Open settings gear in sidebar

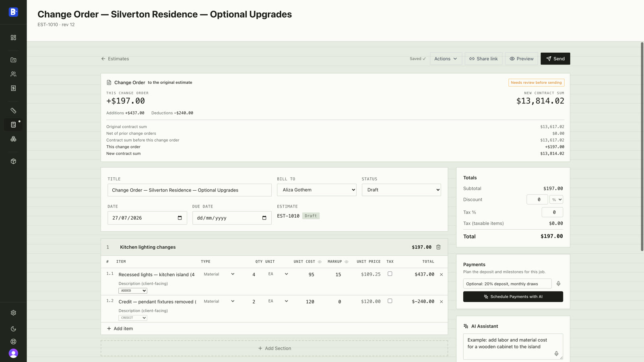click(x=13, y=313)
